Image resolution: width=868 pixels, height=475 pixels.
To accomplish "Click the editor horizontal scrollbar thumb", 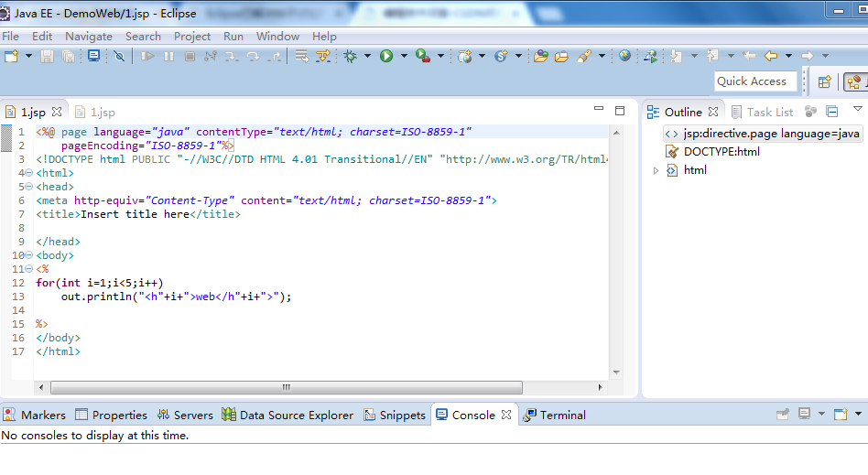I will [287, 387].
